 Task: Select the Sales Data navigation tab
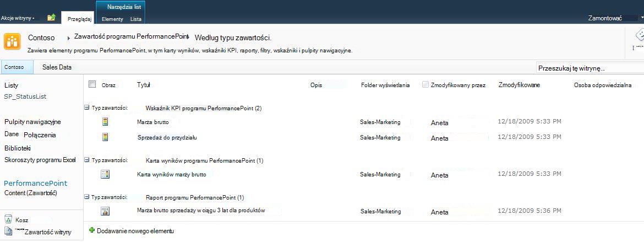[x=57, y=67]
